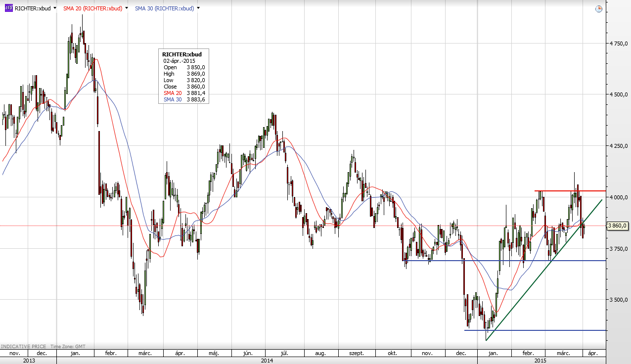The image size is (631, 364).
Task: Click the 4 000,0 price axis label
Action: [619, 197]
